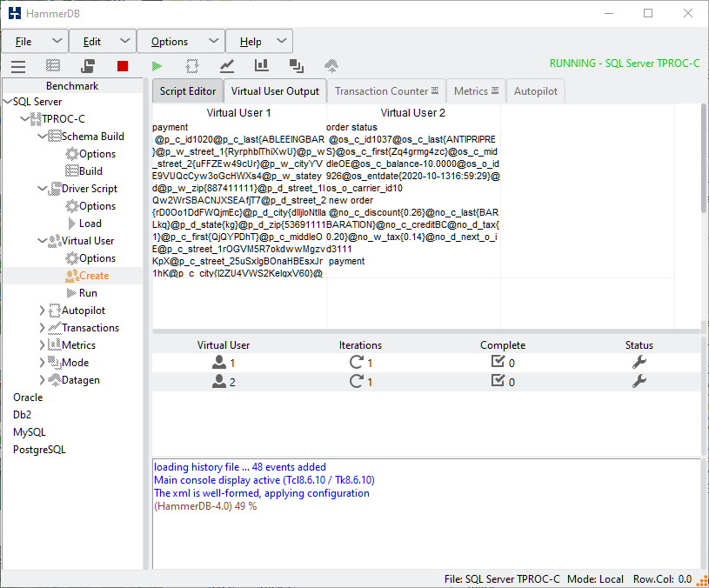This screenshot has width=709, height=588.
Task: Click the hamburger benchmark menu toolbar icon
Action: coord(18,66)
